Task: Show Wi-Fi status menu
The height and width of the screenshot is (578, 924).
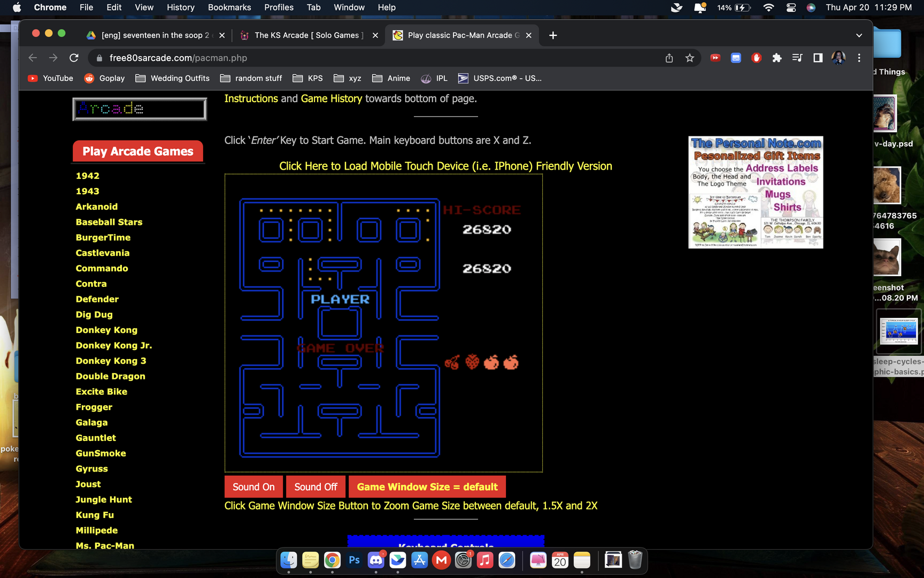Action: 768,7
